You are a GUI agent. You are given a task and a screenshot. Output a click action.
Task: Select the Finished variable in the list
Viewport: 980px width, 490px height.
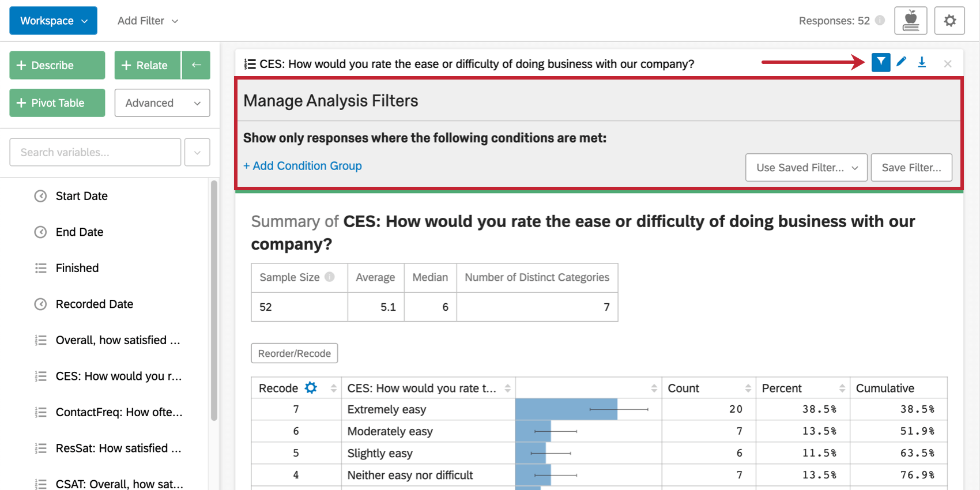[77, 268]
